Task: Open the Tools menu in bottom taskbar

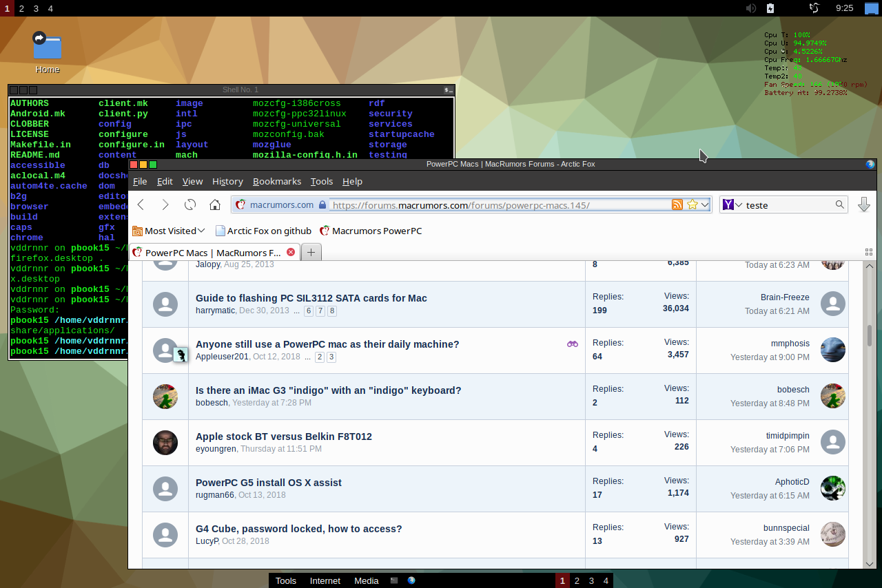Action: point(286,580)
